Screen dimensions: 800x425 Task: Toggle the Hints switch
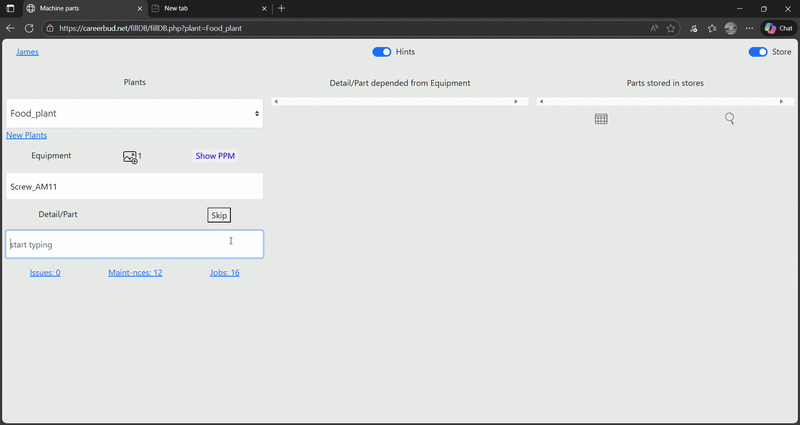coord(381,52)
